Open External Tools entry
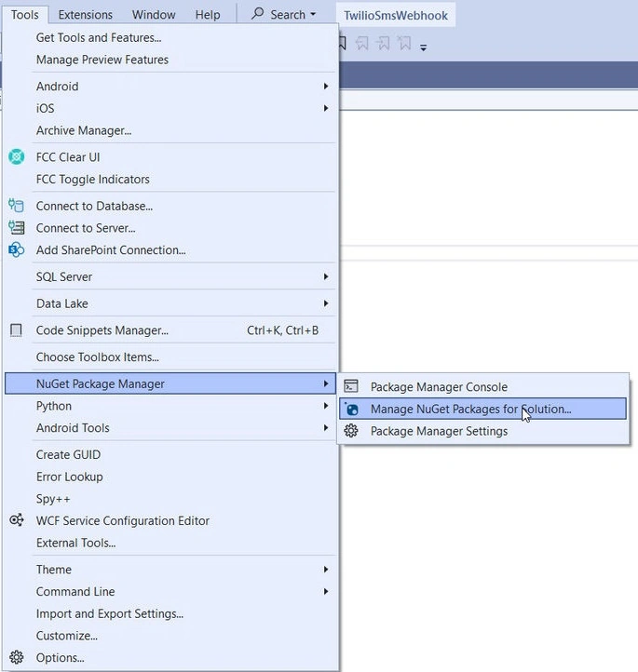Image resolution: width=638 pixels, height=672 pixels. tap(170, 543)
